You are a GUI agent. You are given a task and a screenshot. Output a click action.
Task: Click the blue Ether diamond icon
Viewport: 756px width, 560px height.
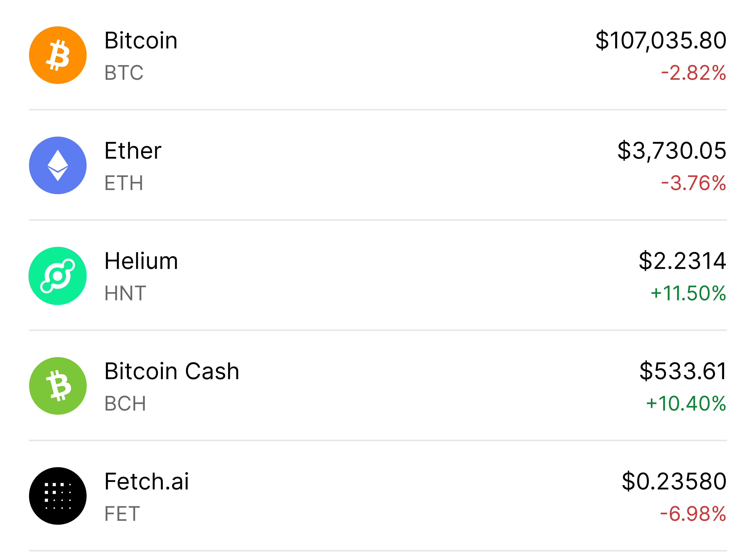[x=58, y=165]
